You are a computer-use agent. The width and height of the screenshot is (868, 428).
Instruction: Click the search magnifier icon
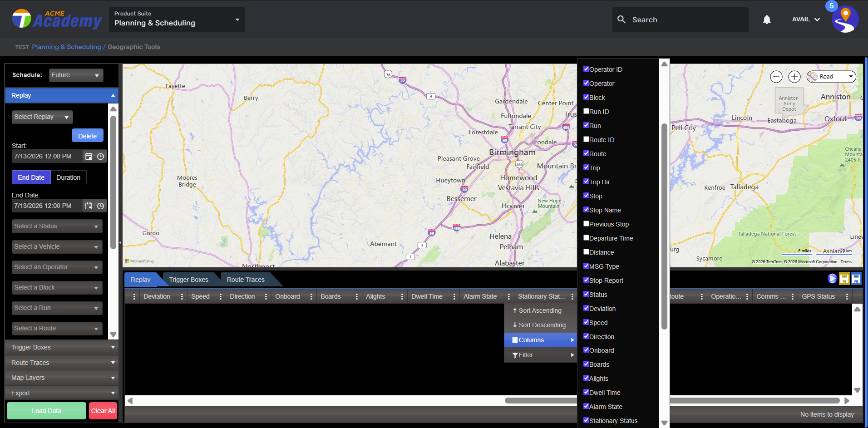click(621, 20)
